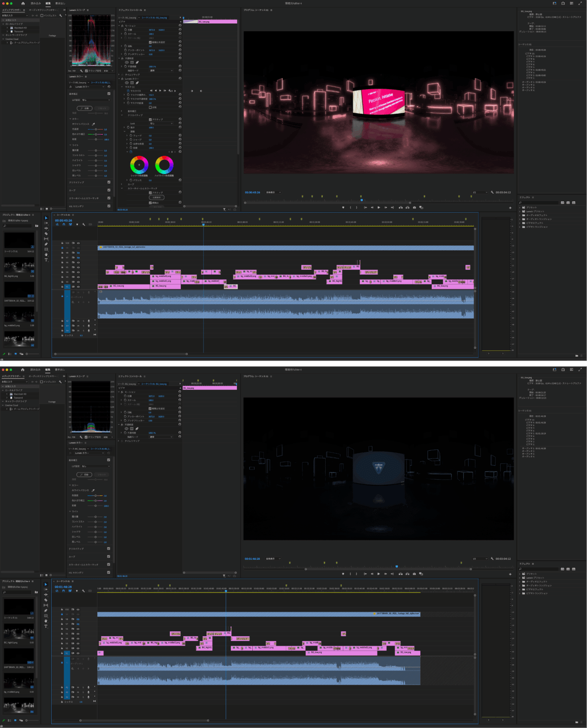587x728 pixels.
Task: Create ellipse mask under Opacity in upper Effect Controls
Action: click(x=127, y=63)
